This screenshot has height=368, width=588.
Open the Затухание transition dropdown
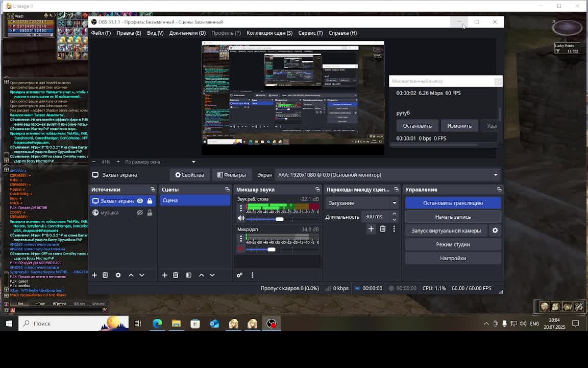(x=362, y=203)
